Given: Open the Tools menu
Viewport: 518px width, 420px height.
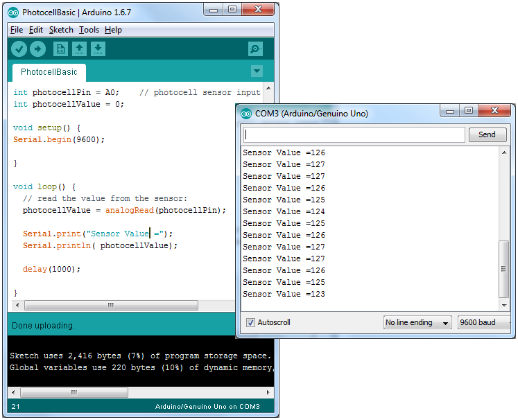Looking at the screenshot, I should coord(89,30).
